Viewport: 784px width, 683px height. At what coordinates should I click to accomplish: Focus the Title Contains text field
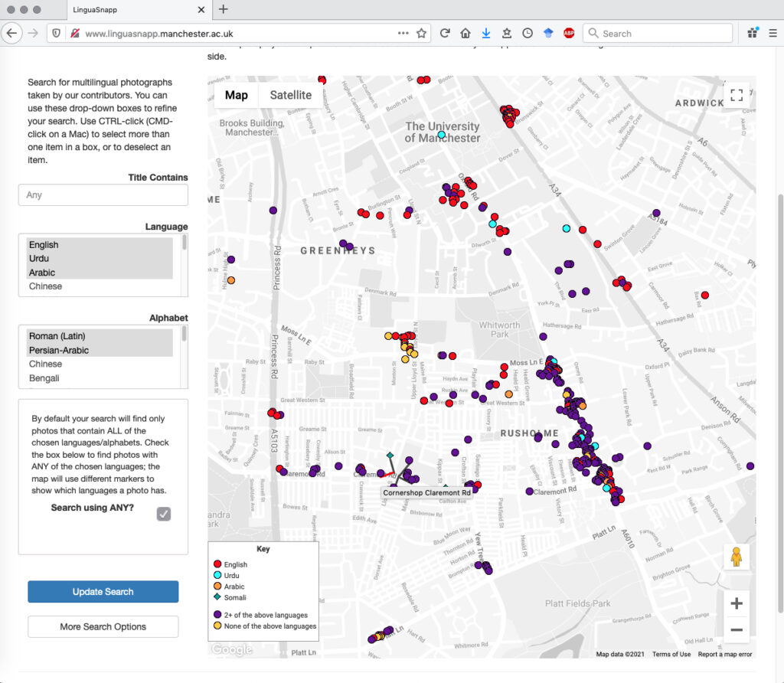click(x=103, y=195)
